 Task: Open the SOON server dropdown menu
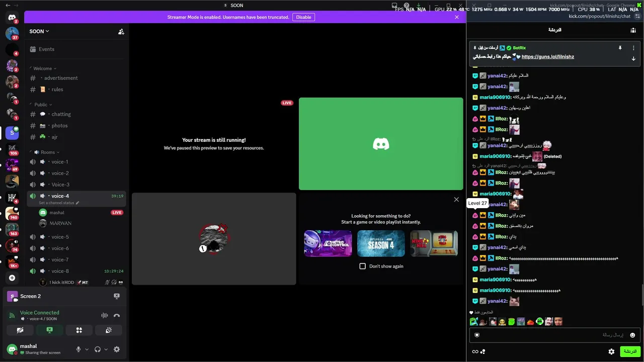pyautogui.click(x=39, y=31)
